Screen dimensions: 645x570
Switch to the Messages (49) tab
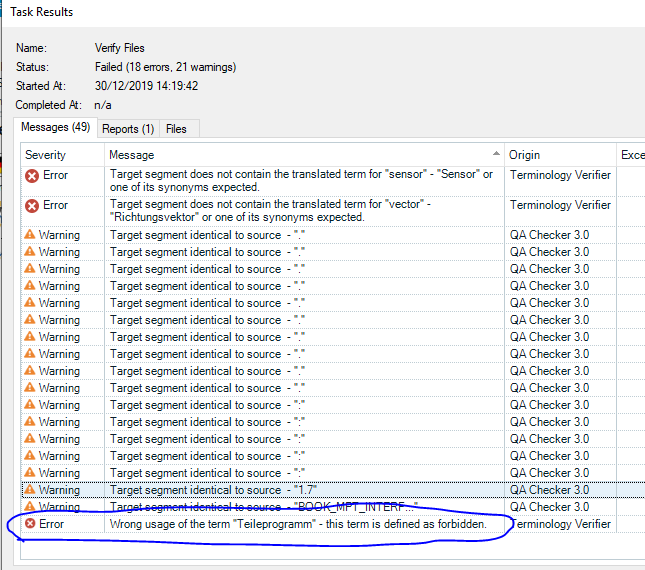click(56, 127)
